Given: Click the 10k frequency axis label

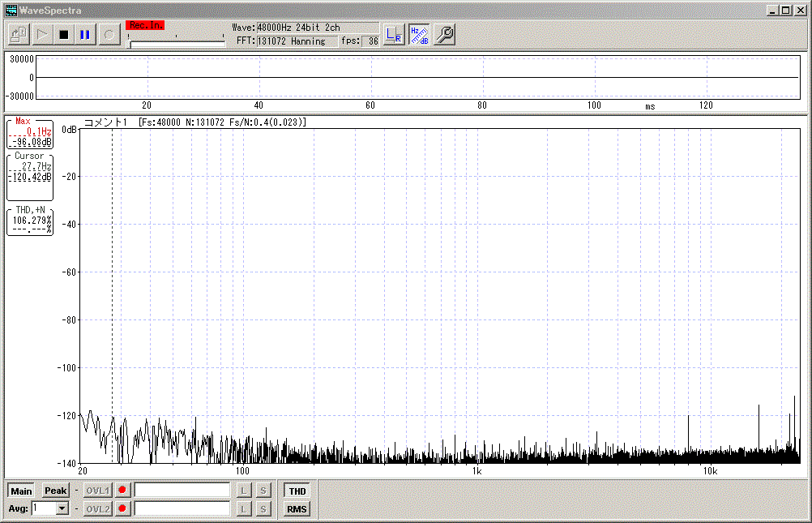Looking at the screenshot, I should (x=711, y=471).
